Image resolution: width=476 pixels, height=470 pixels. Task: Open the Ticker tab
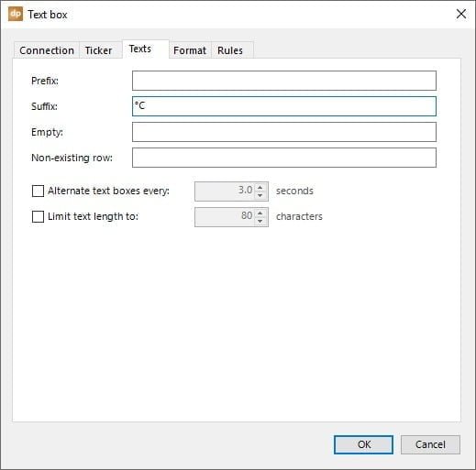point(98,50)
